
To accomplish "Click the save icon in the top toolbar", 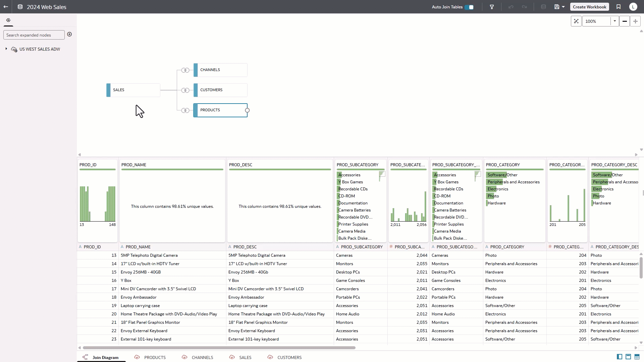I will click(x=557, y=7).
